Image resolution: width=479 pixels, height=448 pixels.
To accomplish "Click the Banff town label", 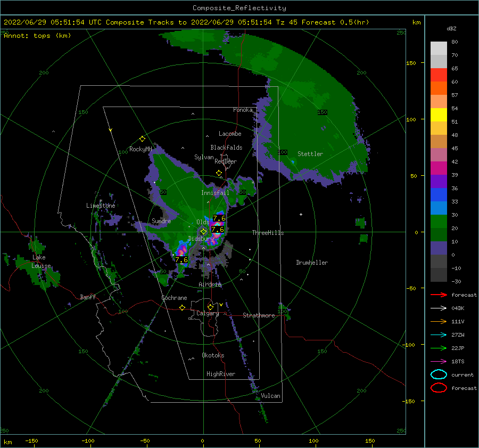I will point(88,297).
